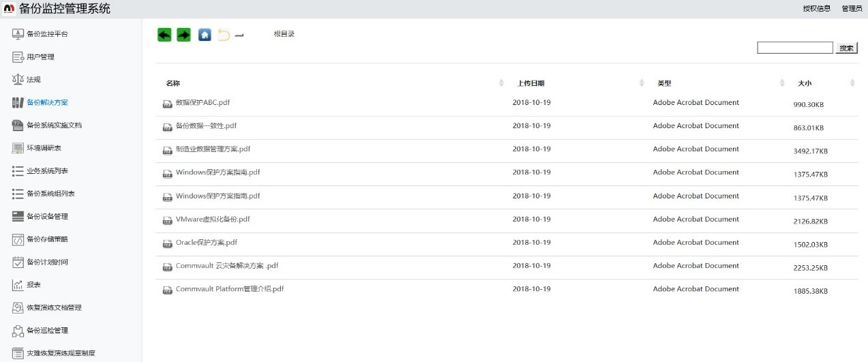Sort file list by 名称 column arrows
This screenshot has width=868, height=362.
point(502,83)
